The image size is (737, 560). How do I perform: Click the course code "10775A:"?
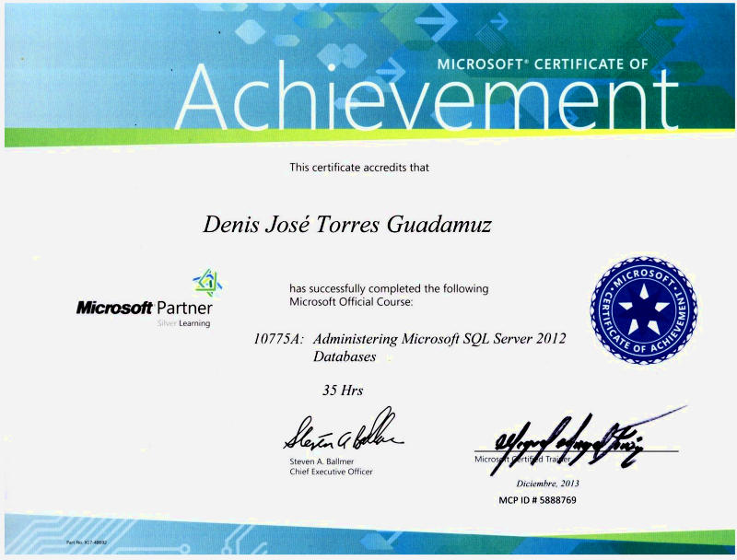click(279, 339)
